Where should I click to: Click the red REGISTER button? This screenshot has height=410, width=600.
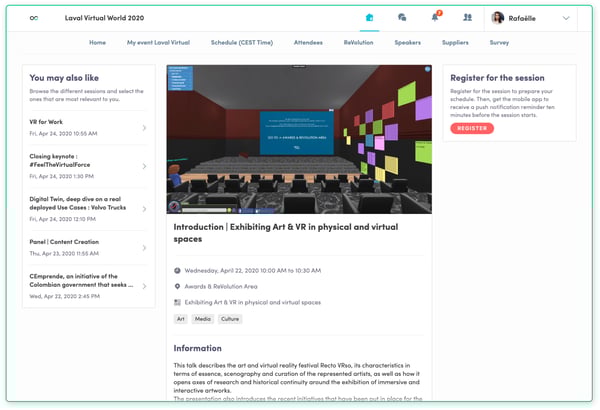click(472, 128)
